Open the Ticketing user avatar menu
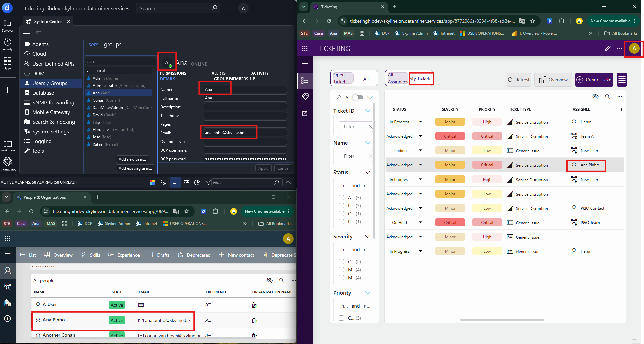Screen dimensions: 644x344 tap(634, 48)
